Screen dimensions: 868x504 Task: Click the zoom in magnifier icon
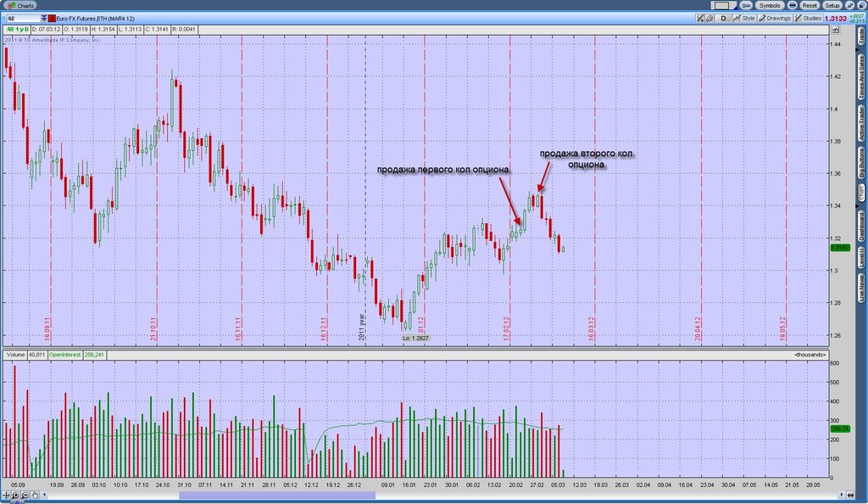pos(15,496)
